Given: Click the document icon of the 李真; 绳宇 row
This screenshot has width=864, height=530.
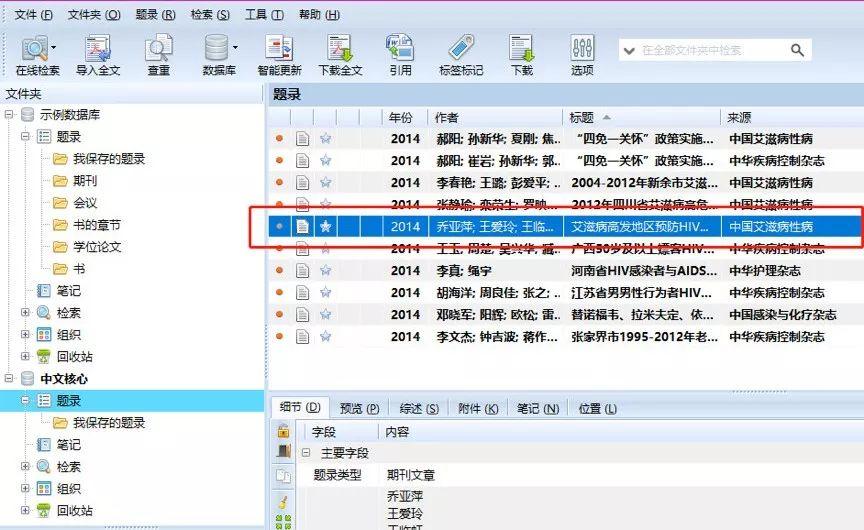Looking at the screenshot, I should coord(303,271).
